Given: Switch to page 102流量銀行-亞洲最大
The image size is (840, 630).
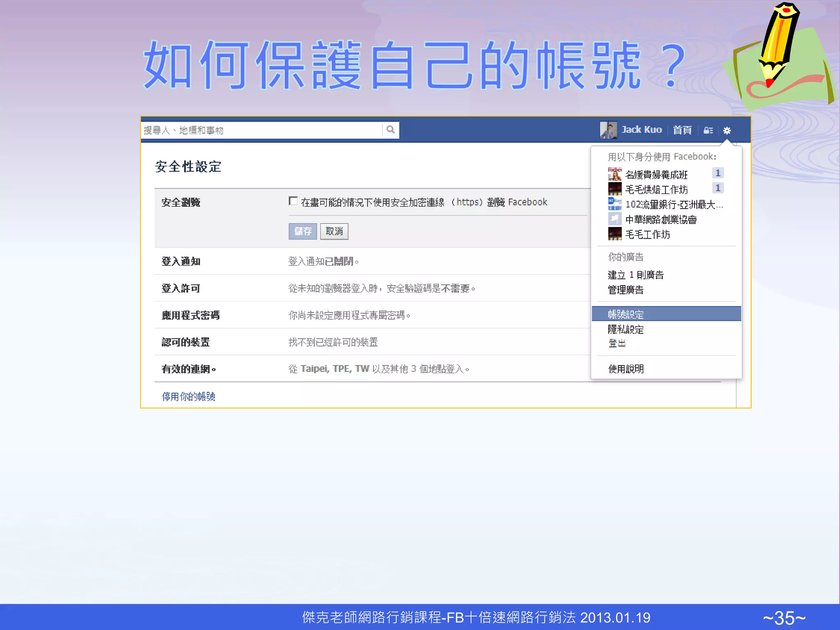Looking at the screenshot, I should pyautogui.click(x=674, y=204).
